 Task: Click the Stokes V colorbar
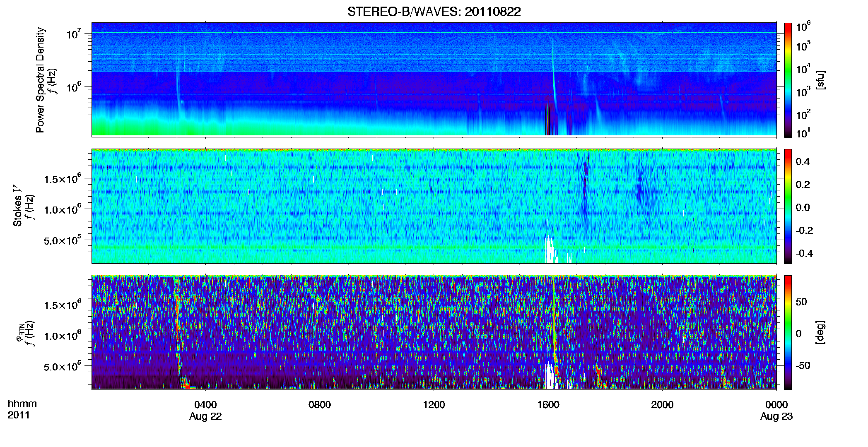point(788,206)
